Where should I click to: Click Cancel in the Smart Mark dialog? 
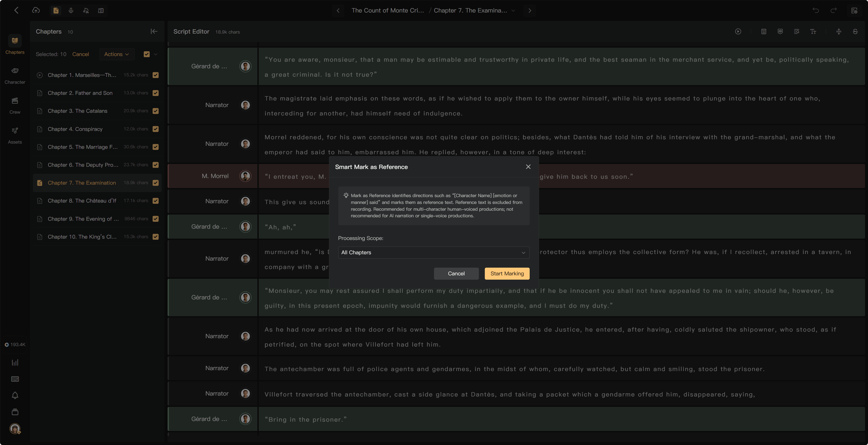pos(456,273)
